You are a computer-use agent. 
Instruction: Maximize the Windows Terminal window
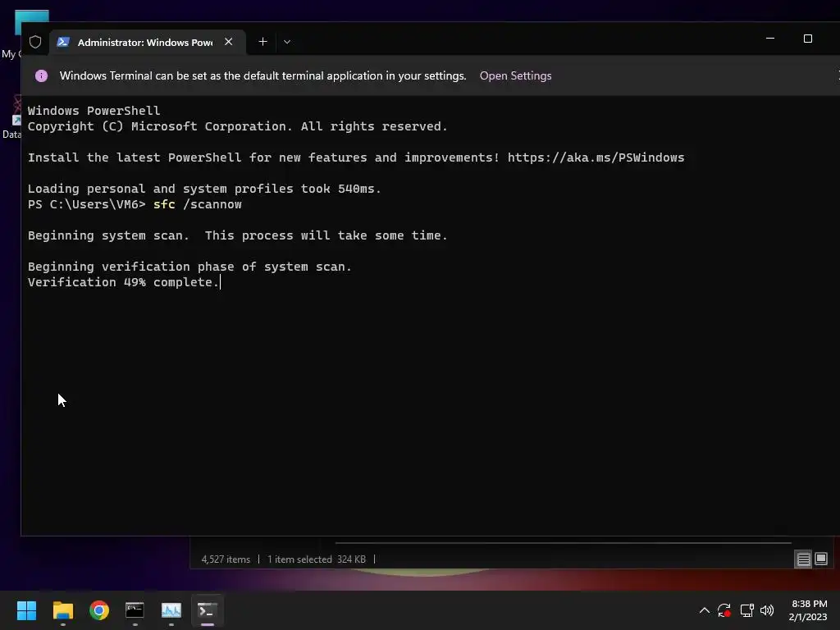pyautogui.click(x=808, y=39)
